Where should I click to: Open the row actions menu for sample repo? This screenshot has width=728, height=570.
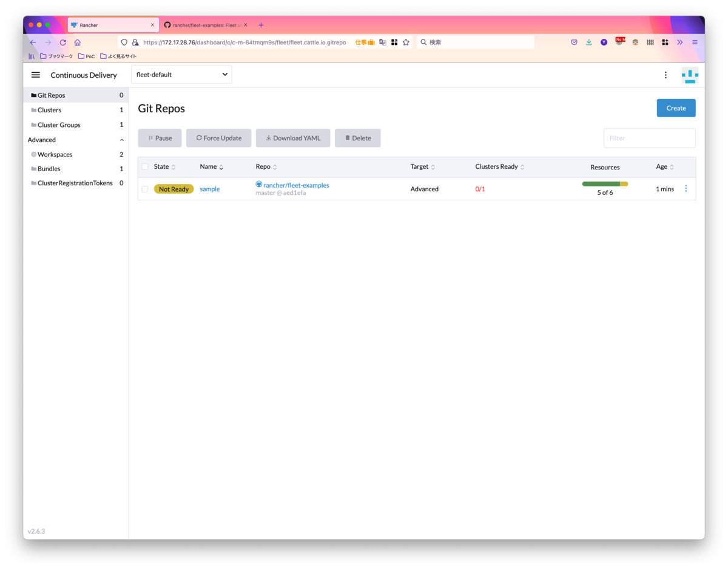tap(686, 188)
